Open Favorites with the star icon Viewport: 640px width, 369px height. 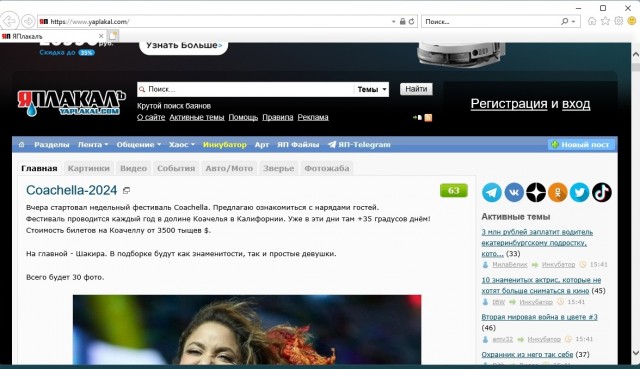[x=605, y=21]
